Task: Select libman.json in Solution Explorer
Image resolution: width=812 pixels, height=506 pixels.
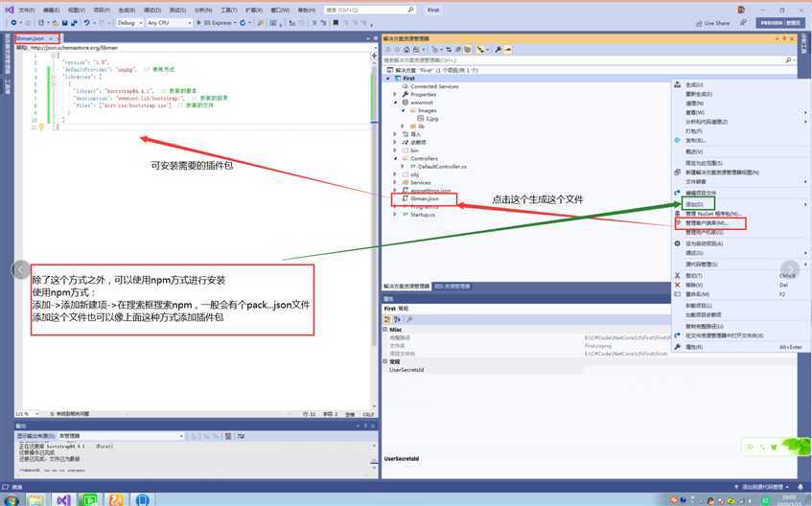Action: point(424,198)
